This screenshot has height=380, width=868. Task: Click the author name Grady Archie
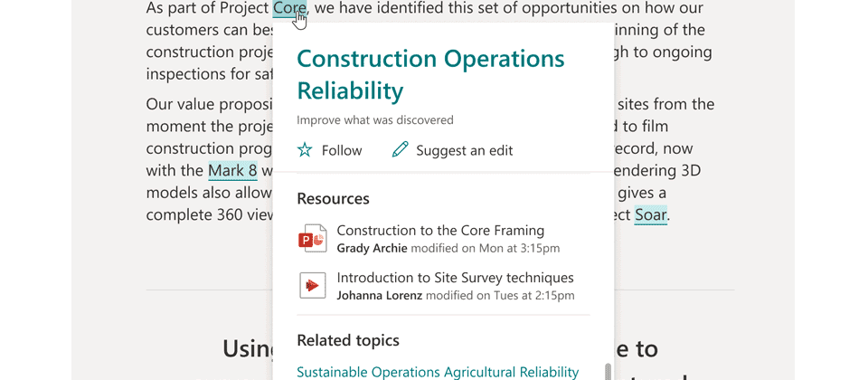point(372,248)
